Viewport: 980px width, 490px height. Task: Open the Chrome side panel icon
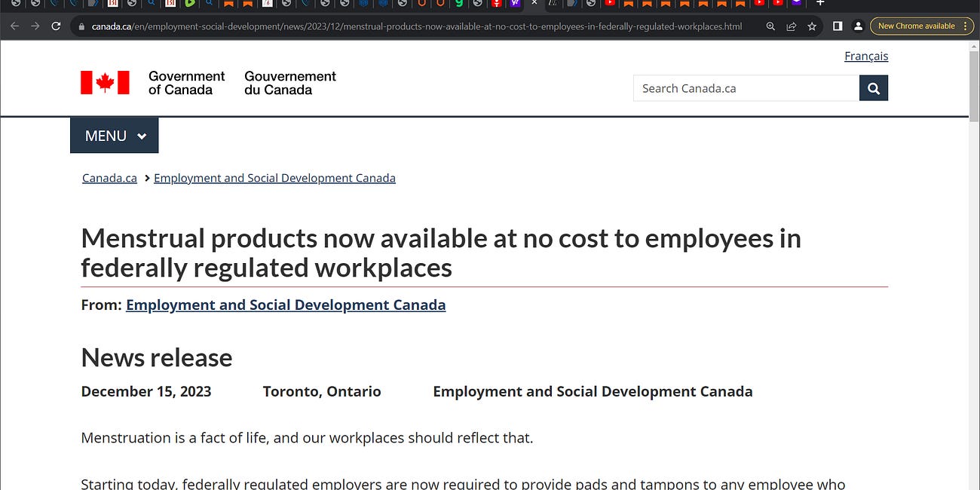837,26
